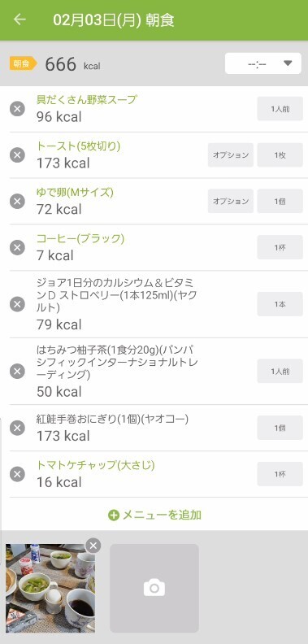This screenshot has height=644, width=308.
Task: Tap the camera icon to add a photo
Action: coord(154,588)
